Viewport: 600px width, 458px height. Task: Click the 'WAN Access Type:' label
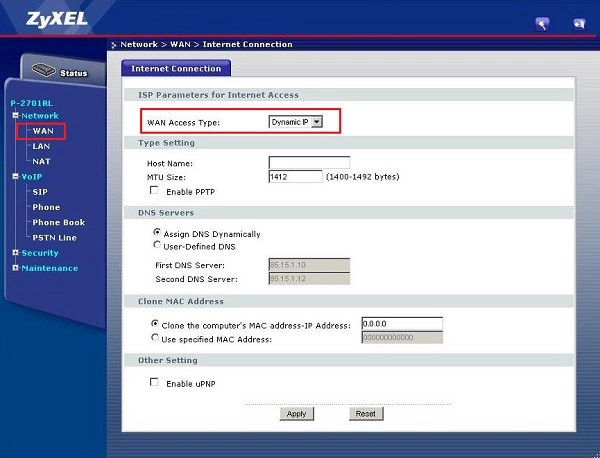pos(183,123)
